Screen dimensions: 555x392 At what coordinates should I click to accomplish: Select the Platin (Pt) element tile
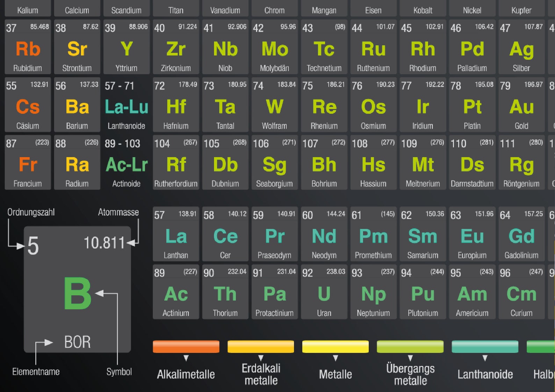coord(472,105)
